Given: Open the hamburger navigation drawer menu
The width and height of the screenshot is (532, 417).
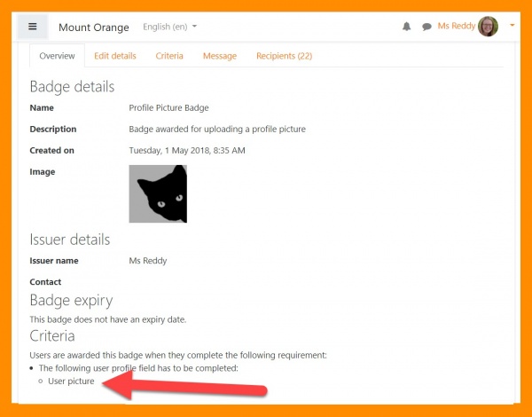Looking at the screenshot, I should coord(32,27).
